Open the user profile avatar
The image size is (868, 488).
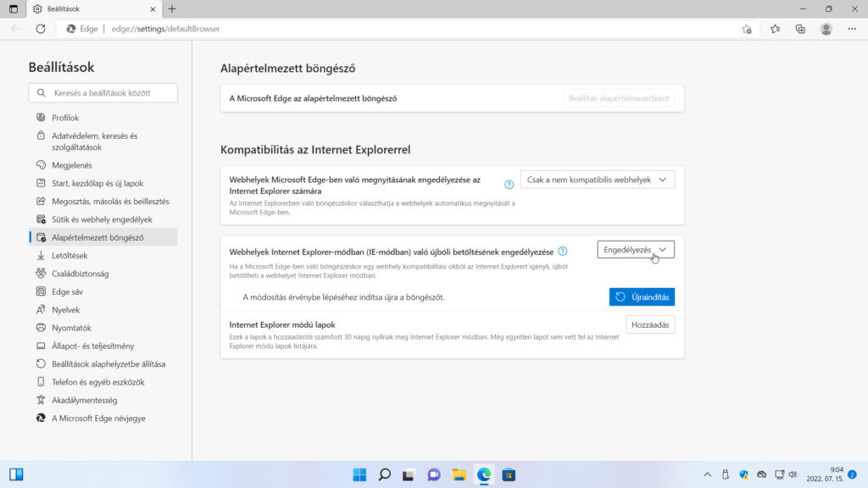point(826,29)
